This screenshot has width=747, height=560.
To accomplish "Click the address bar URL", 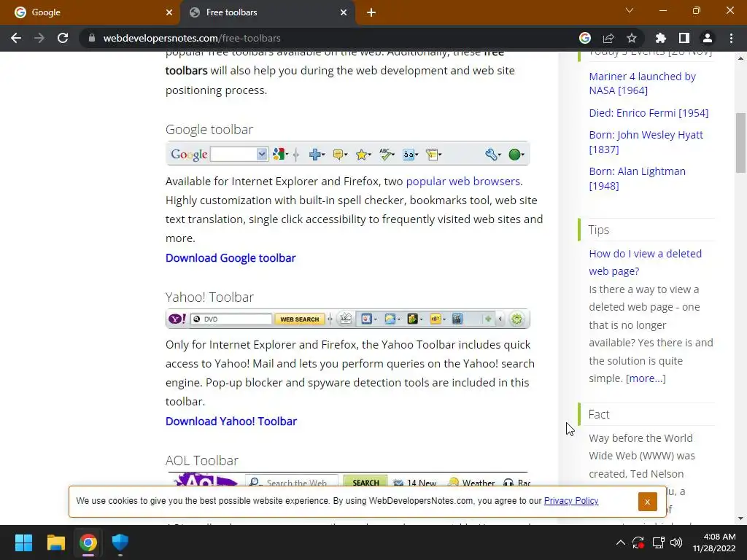I will point(192,38).
